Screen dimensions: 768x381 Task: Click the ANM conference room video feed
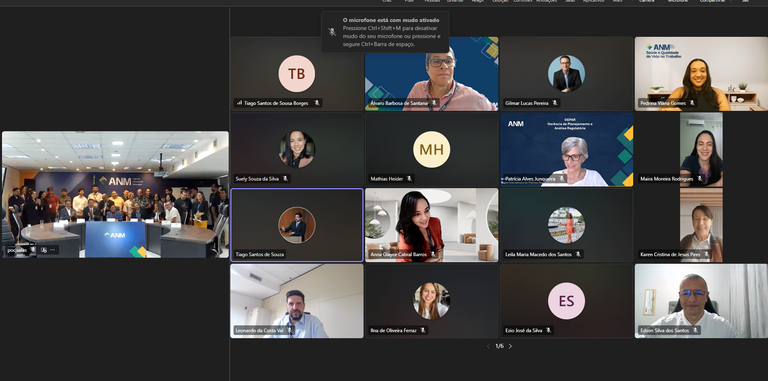tap(115, 194)
